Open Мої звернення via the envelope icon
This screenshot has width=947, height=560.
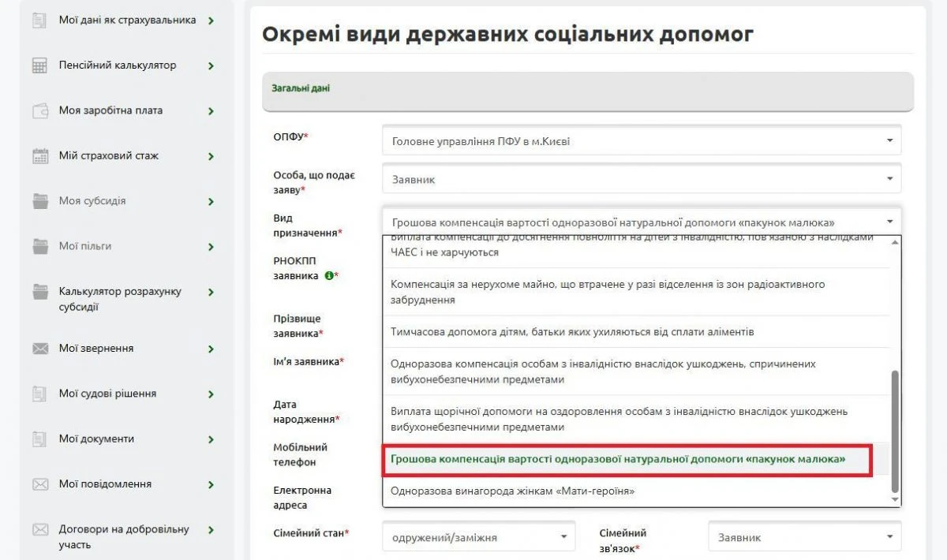[x=39, y=348]
